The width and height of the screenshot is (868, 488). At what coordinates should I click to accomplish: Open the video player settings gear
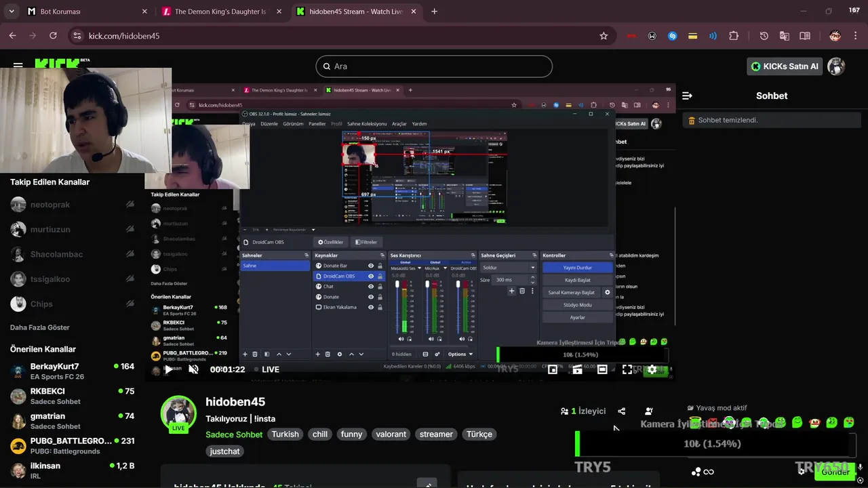tap(652, 369)
